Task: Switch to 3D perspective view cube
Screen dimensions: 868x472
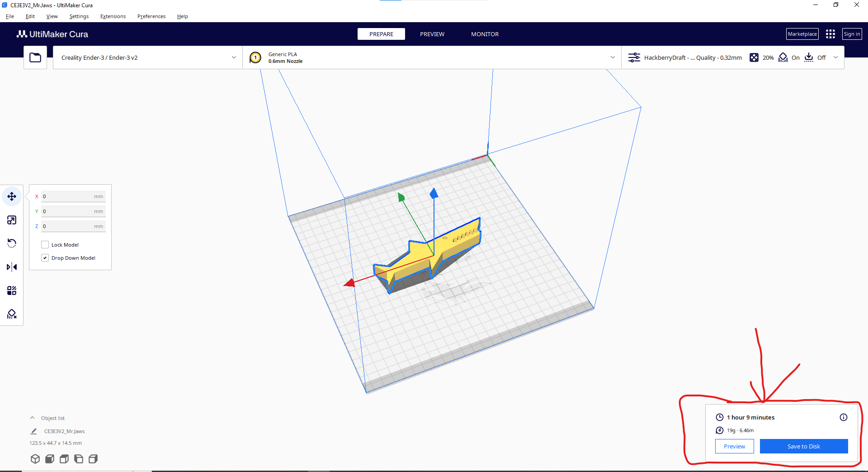Action: pos(35,459)
